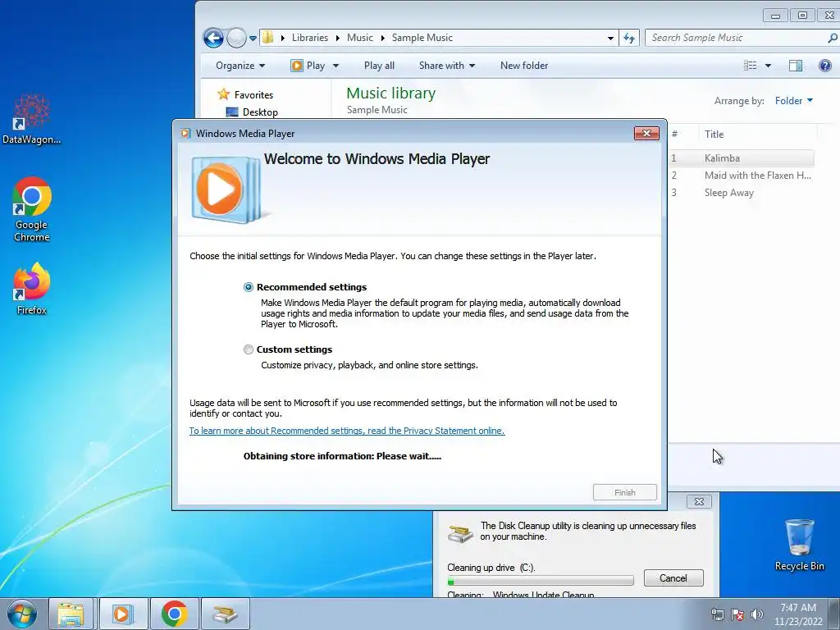Go back using the Explorer back arrow
Image resolution: width=840 pixels, height=630 pixels.
[213, 38]
